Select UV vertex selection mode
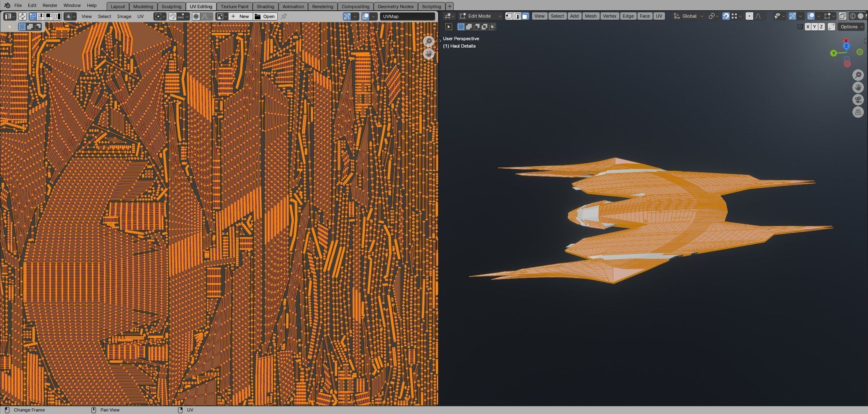Viewport: 868px width, 414px height. point(33,16)
